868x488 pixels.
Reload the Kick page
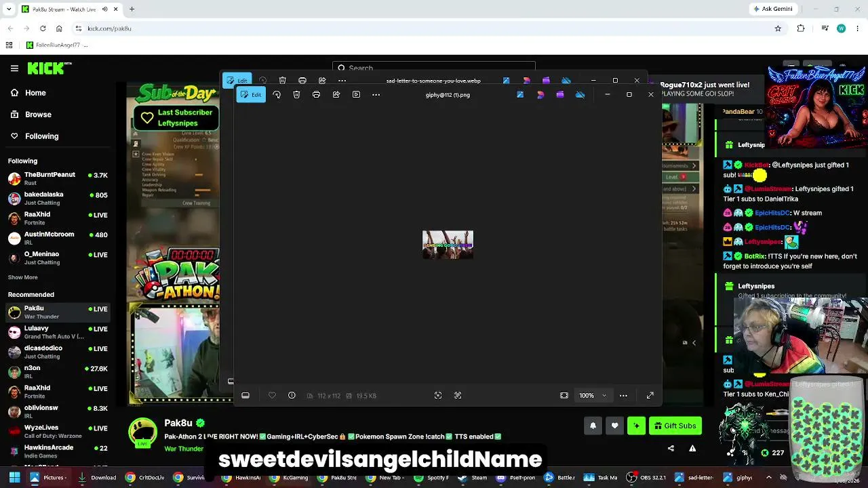[x=43, y=28]
